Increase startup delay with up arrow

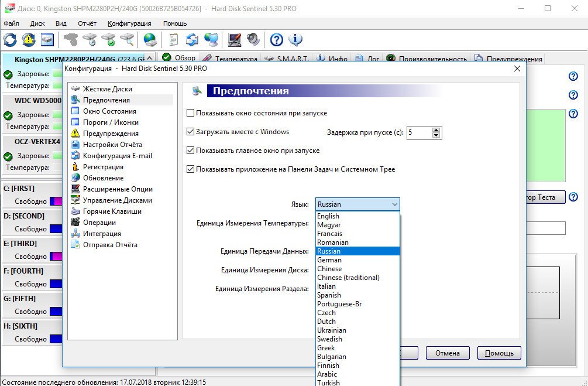(x=436, y=130)
